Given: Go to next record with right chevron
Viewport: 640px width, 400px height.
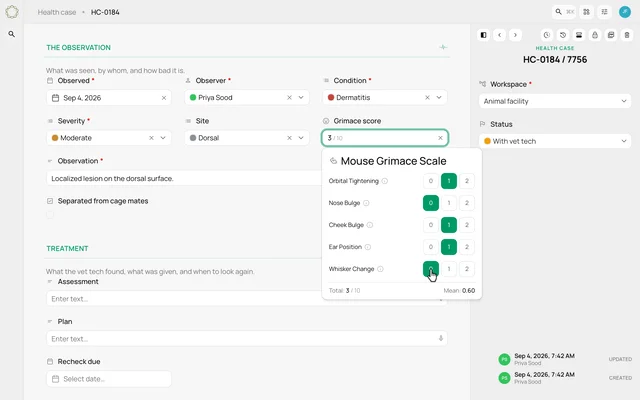Looking at the screenshot, I should (x=515, y=35).
